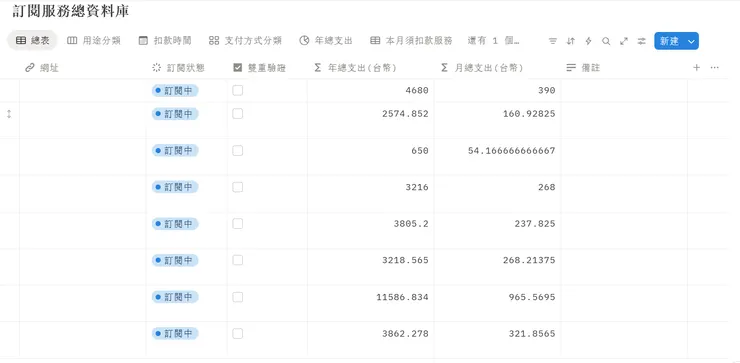Switch to the 總表 view tab
The height and width of the screenshot is (363, 740).
33,41
